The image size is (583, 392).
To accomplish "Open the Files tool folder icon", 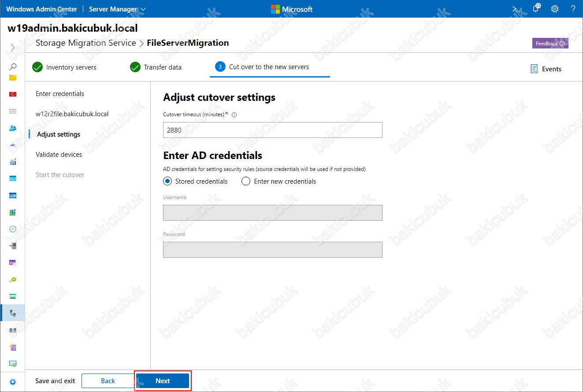I will (x=13, y=78).
